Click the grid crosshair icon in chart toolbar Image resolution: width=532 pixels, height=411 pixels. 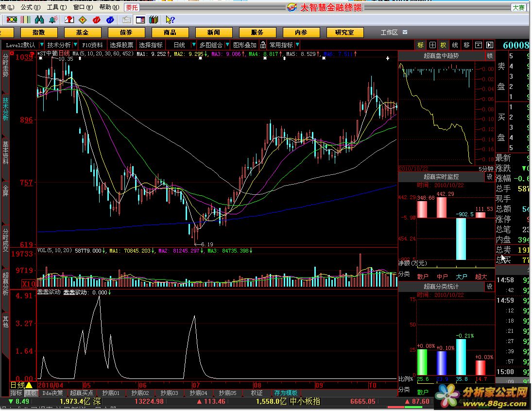[x=432, y=45]
